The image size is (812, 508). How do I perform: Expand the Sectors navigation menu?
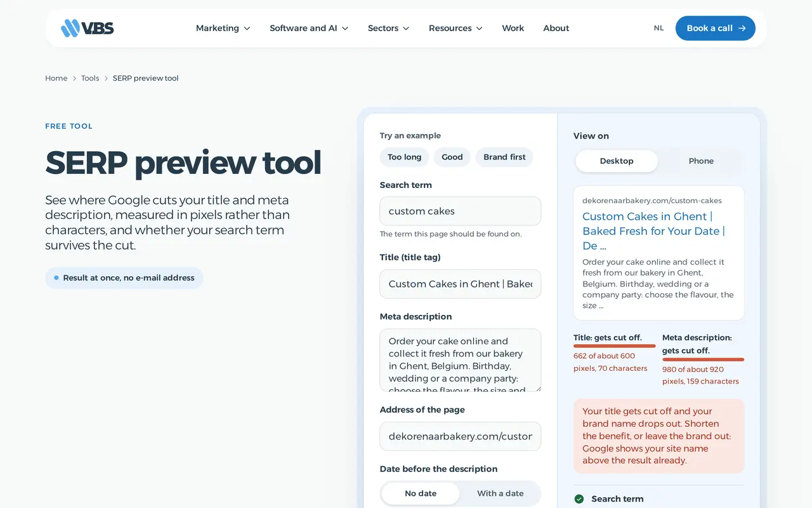point(389,28)
